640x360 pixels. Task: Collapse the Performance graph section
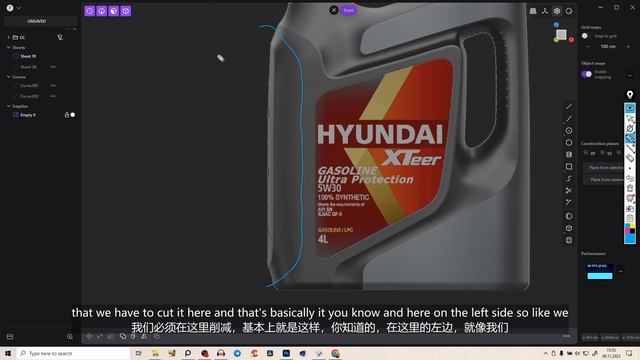point(621,271)
